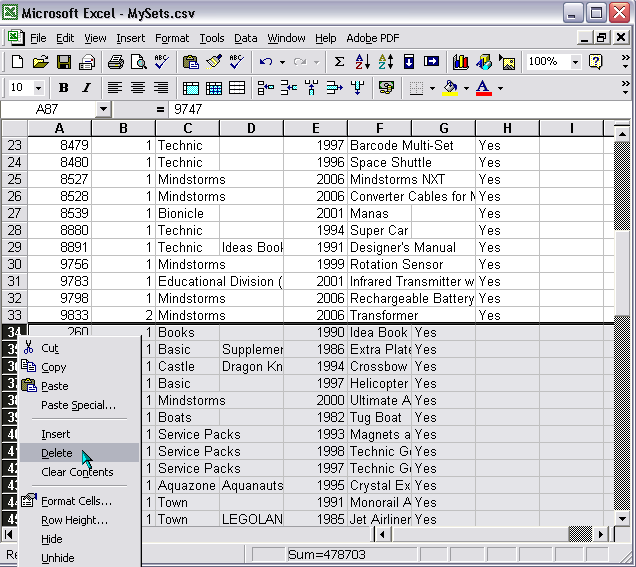Click the vertical scrollbar down arrow
The image size is (636, 567).
[622, 518]
